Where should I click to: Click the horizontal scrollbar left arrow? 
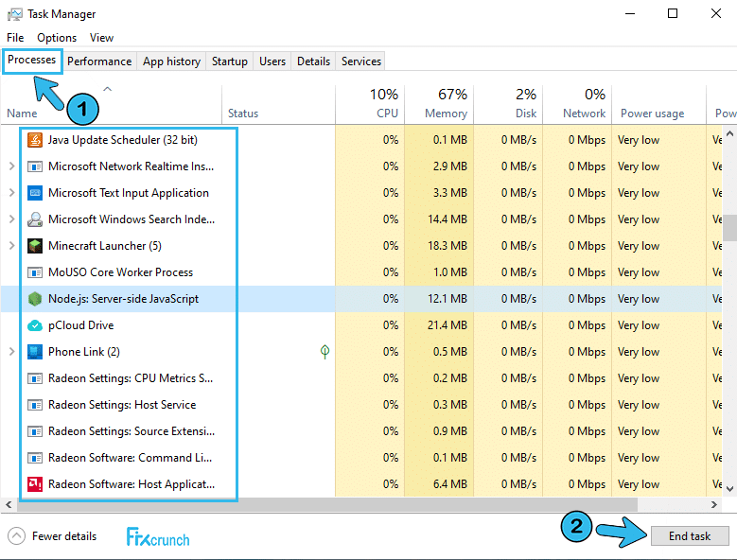pos(9,504)
